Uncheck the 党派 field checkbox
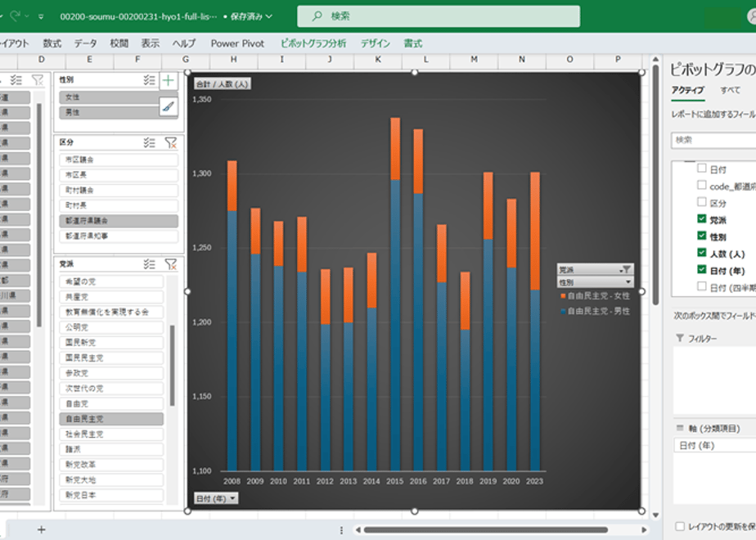The height and width of the screenshot is (540, 756). click(x=702, y=219)
